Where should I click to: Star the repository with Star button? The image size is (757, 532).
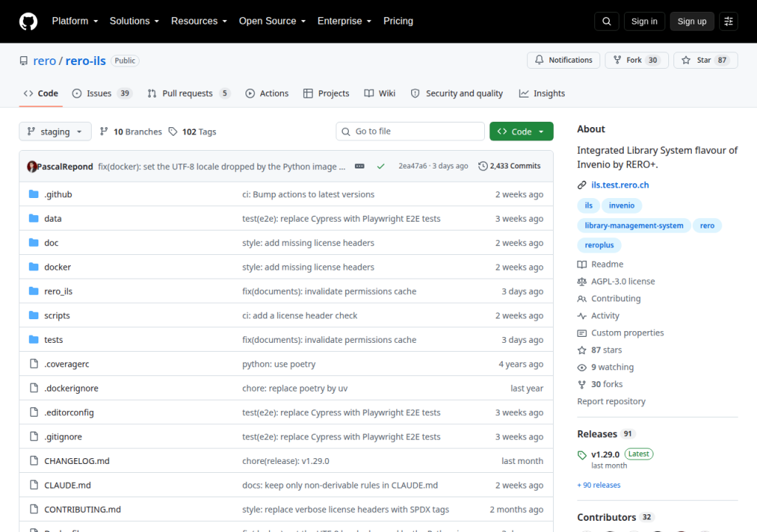705,60
